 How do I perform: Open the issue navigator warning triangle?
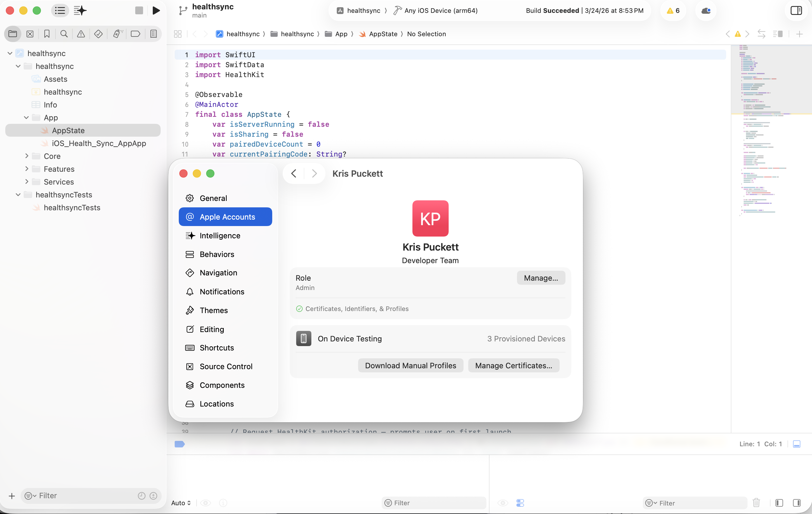[81, 34]
